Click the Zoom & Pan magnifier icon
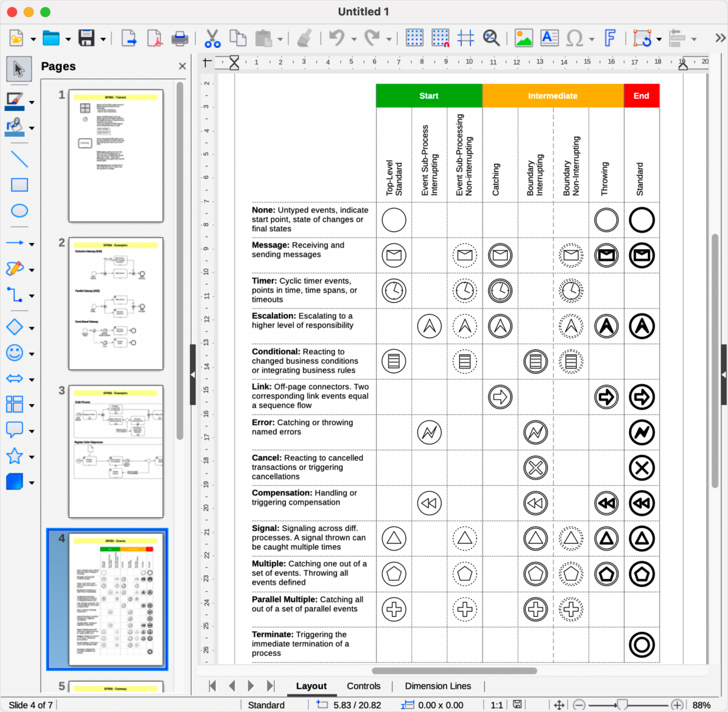This screenshot has width=728, height=712. click(x=491, y=38)
